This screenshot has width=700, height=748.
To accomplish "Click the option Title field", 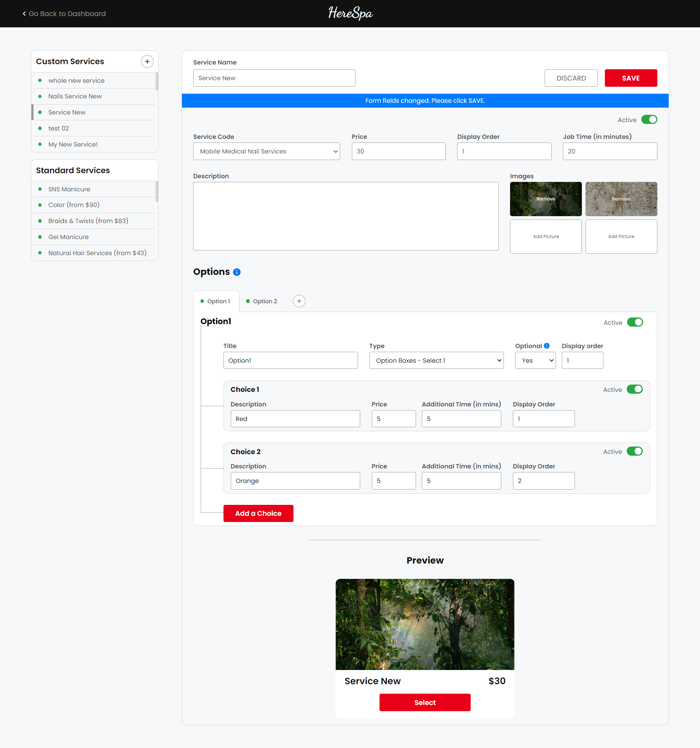I will [291, 361].
